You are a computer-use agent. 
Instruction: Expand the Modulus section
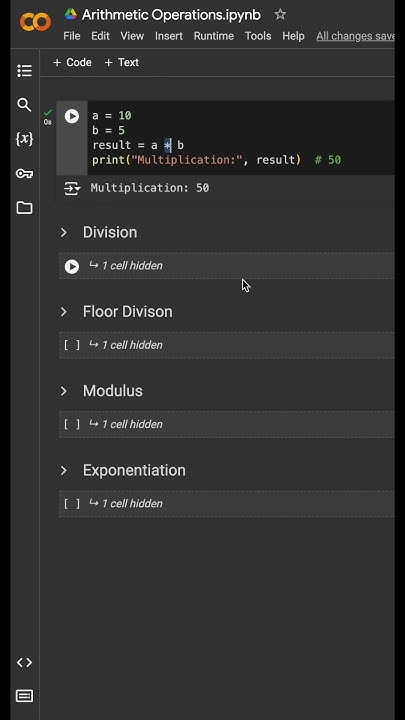coord(64,391)
